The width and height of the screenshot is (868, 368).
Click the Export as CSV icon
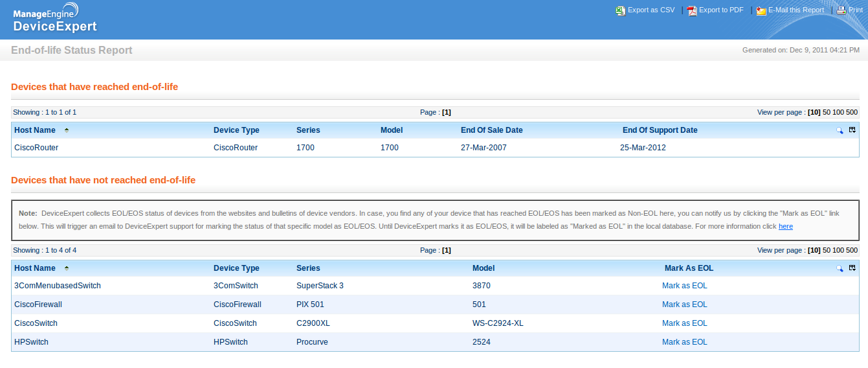pyautogui.click(x=621, y=10)
